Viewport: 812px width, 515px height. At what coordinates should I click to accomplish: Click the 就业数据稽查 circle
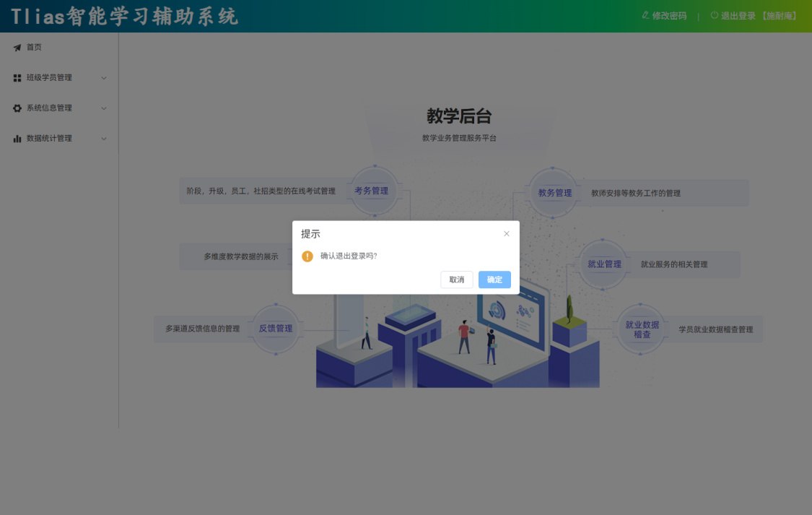coord(641,329)
